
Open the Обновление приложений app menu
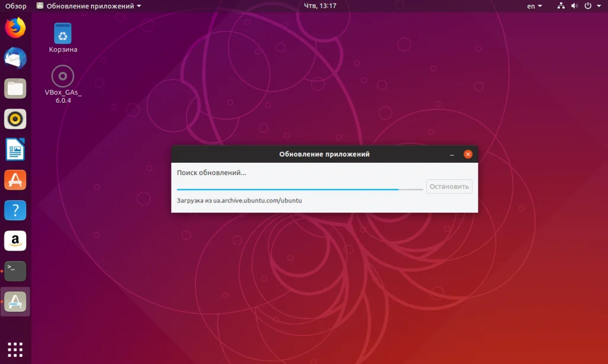coord(89,6)
